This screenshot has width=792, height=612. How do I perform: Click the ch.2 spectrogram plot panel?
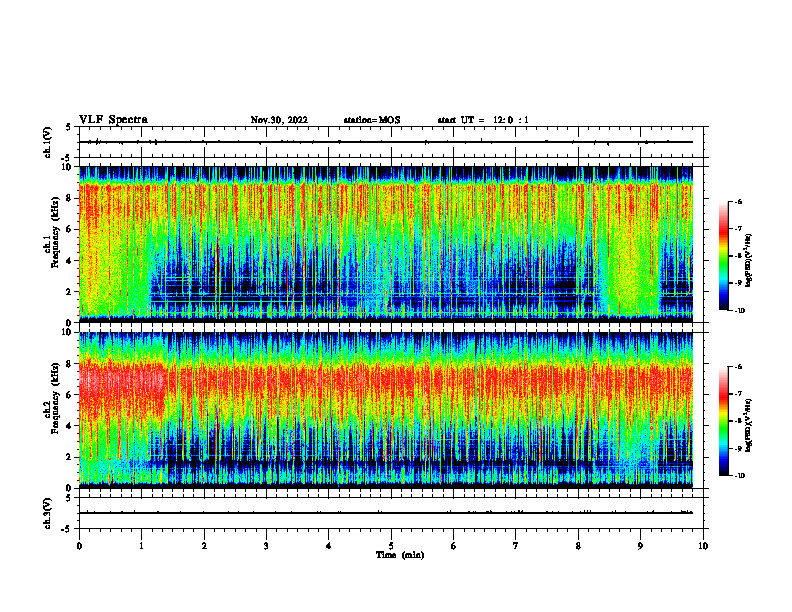point(386,410)
